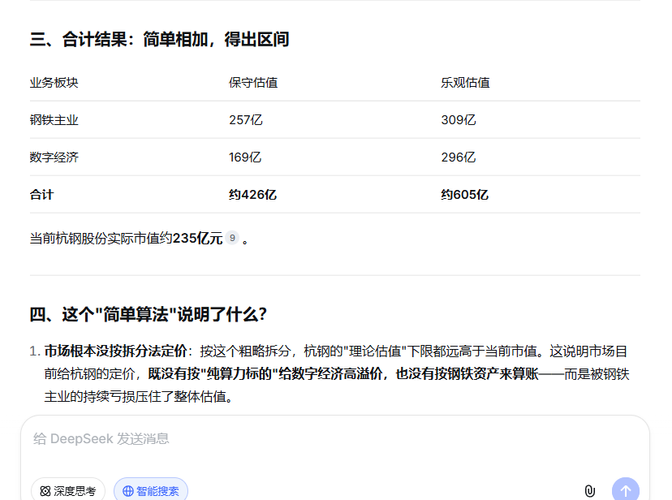Click the send message arrow button
Screen dimensions: 672x500
point(626,490)
